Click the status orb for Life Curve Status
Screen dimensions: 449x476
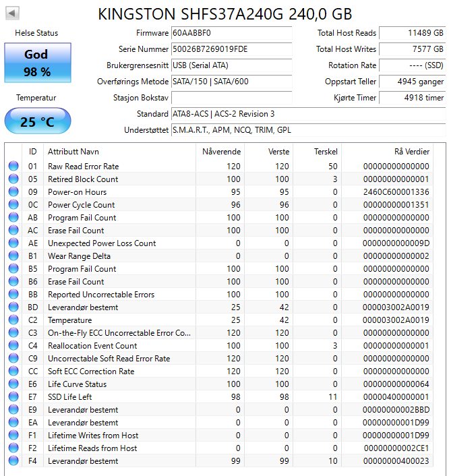tap(13, 384)
